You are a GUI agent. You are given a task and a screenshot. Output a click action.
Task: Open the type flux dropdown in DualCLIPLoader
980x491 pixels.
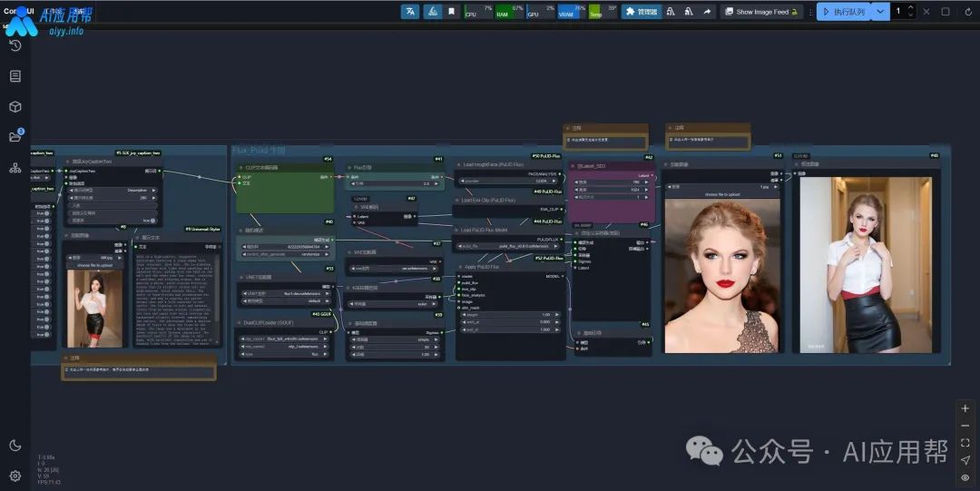(x=283, y=354)
